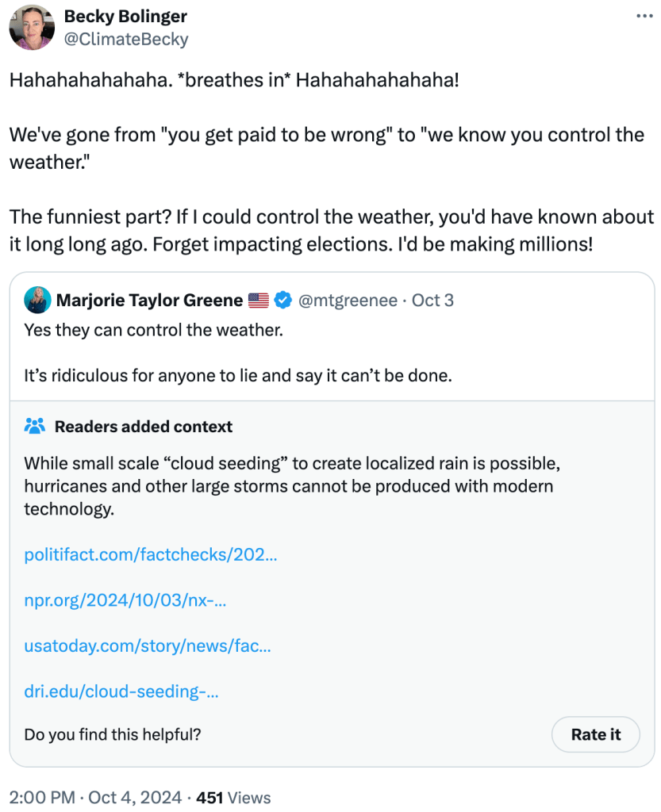The width and height of the screenshot is (661, 812).
Task: Open the three-dot more options menu
Action: (643, 17)
